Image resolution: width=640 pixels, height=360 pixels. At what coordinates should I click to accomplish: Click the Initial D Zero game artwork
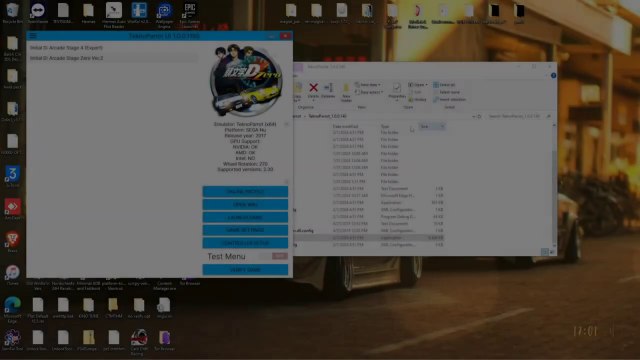pyautogui.click(x=246, y=81)
